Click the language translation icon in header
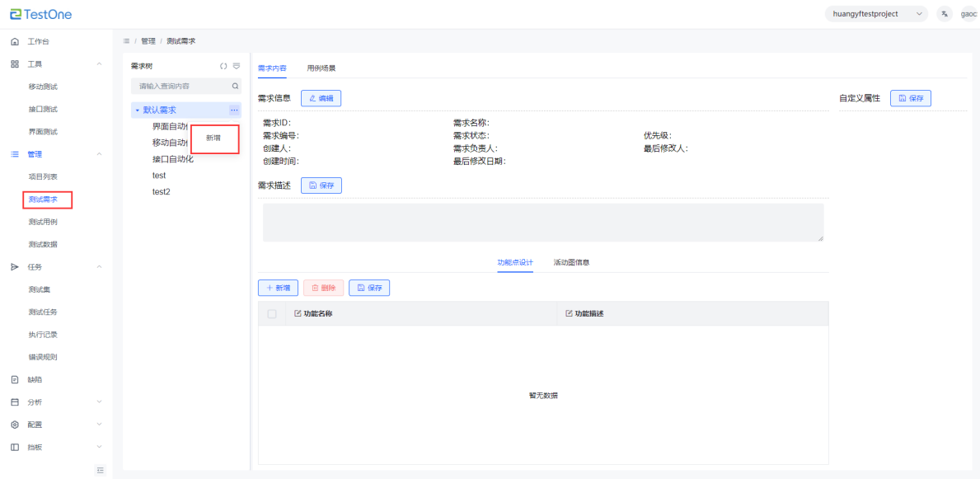This screenshot has width=980, height=479. 944,14
